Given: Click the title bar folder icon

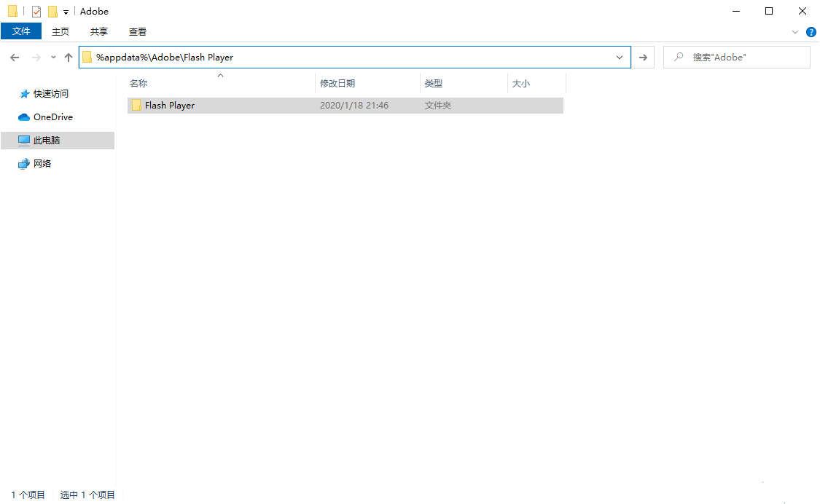Looking at the screenshot, I should click(x=12, y=11).
